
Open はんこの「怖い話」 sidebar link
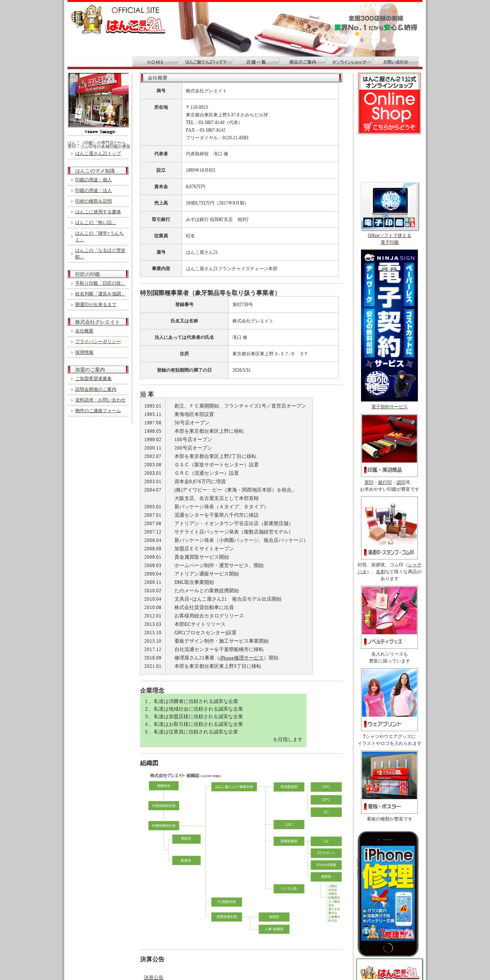pyautogui.click(x=96, y=222)
